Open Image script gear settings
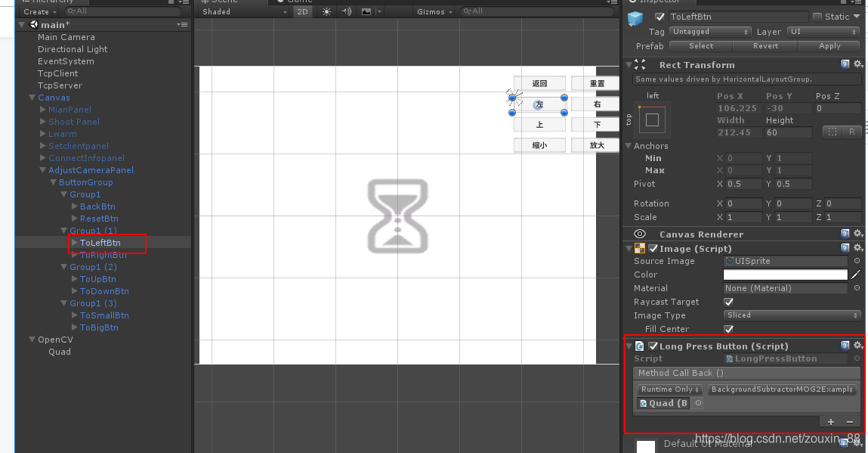This screenshot has height=453, width=868. click(858, 248)
